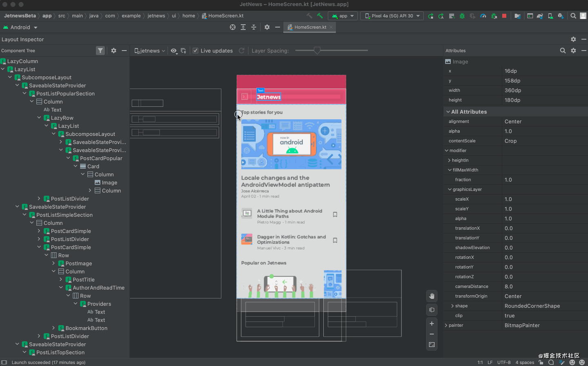Open the Profiler gauge icon
This screenshot has width=588, height=366.
click(483, 16)
